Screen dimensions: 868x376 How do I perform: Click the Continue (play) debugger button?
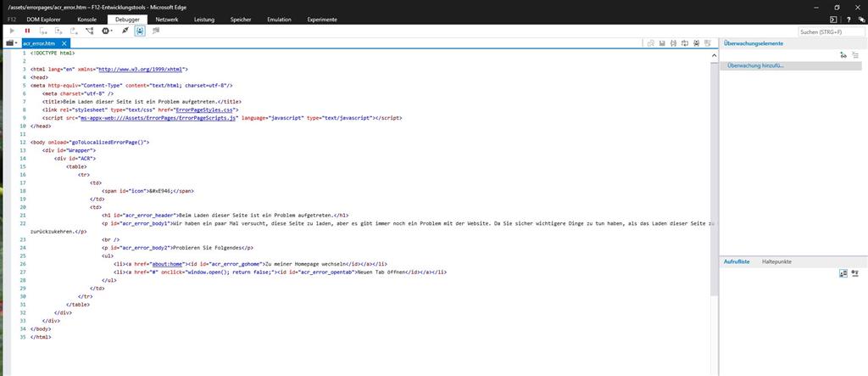[x=12, y=31]
